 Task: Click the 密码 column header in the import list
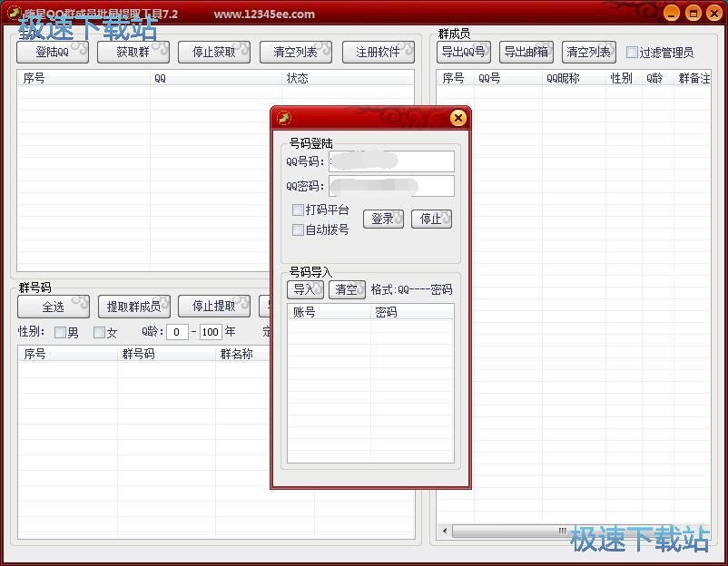tap(412, 312)
